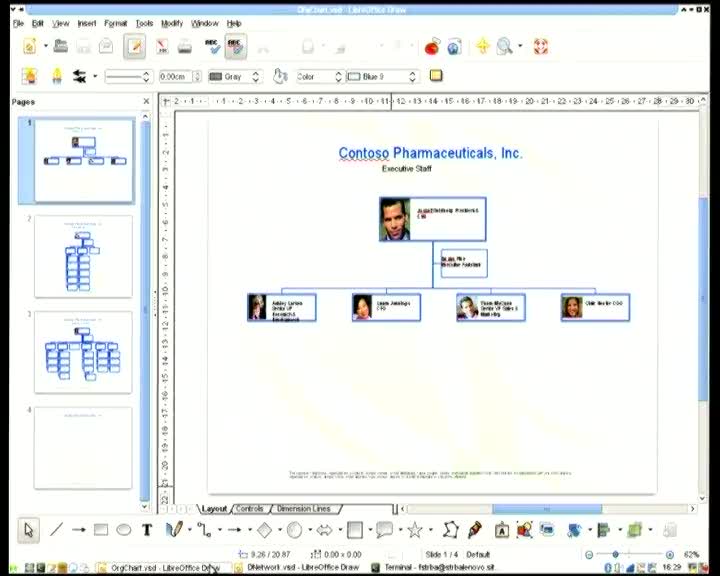
Task: Select page 2 thumbnail
Action: click(x=83, y=256)
